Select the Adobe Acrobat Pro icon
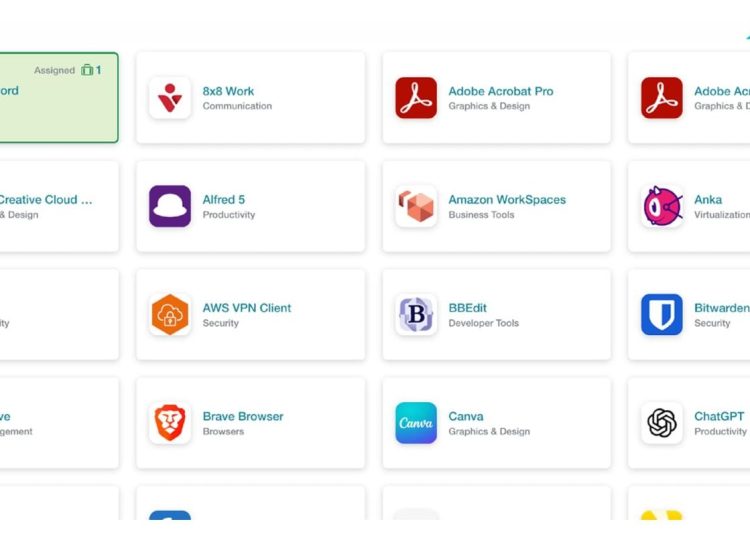Image resolution: width=750 pixels, height=536 pixels. [x=416, y=98]
